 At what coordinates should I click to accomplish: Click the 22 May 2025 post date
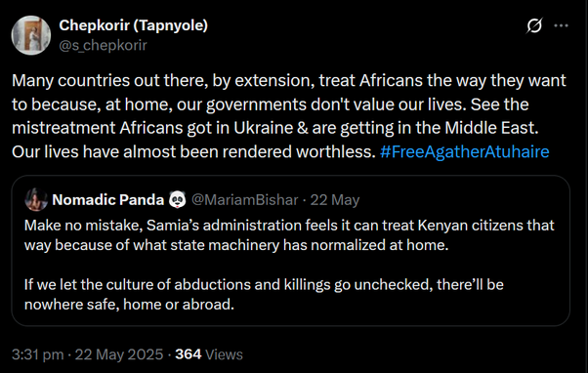tap(119, 354)
